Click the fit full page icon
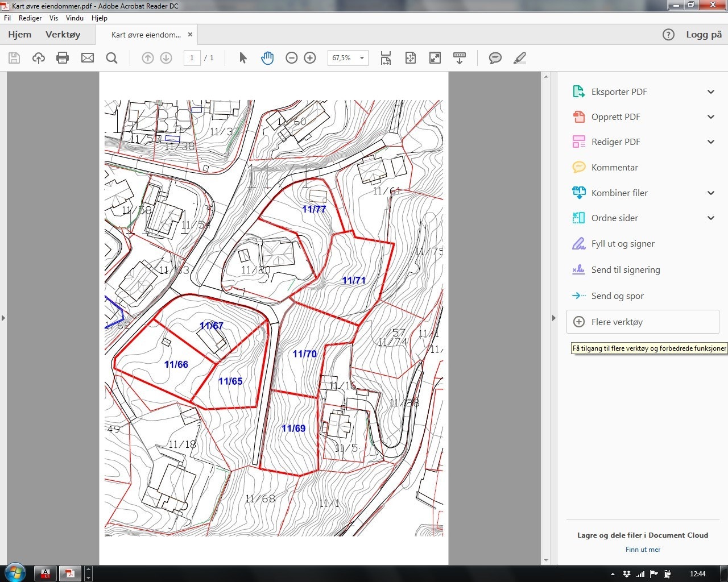 point(411,58)
